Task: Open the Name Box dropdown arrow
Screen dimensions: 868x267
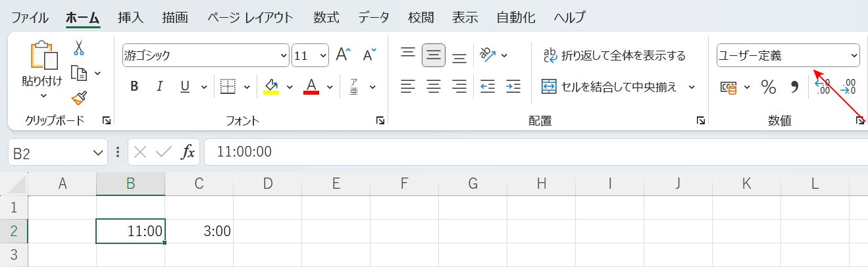Action: (98, 153)
